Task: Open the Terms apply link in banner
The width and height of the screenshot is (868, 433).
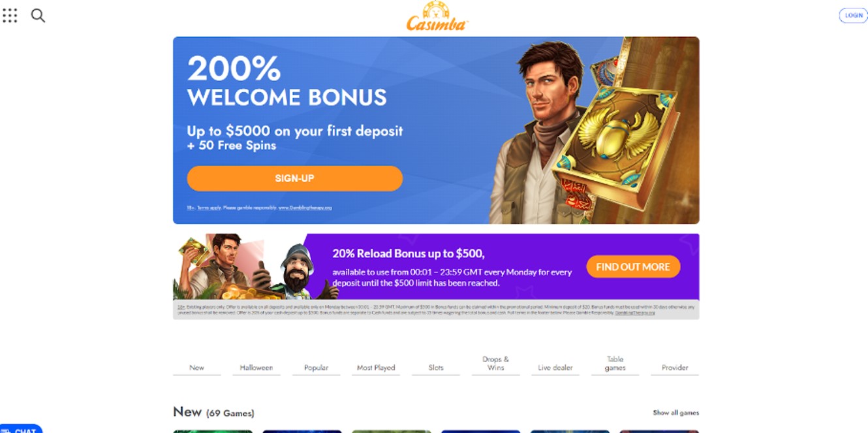Action: 208,208
